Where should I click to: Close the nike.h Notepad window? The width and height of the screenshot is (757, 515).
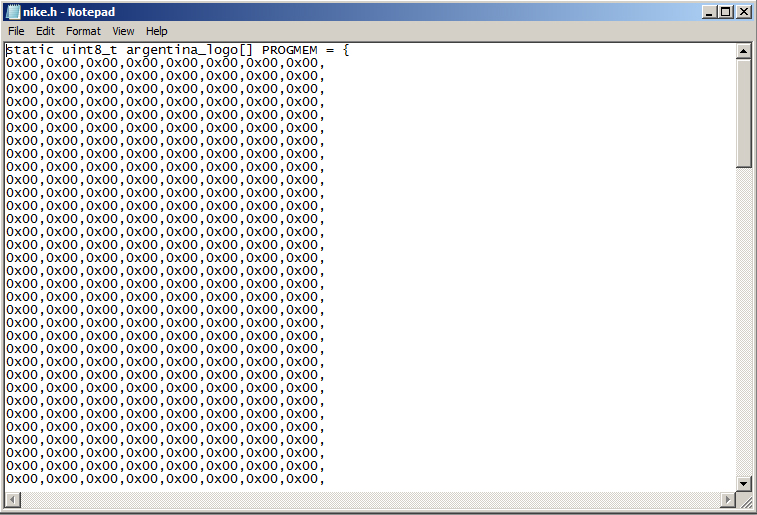click(743, 12)
